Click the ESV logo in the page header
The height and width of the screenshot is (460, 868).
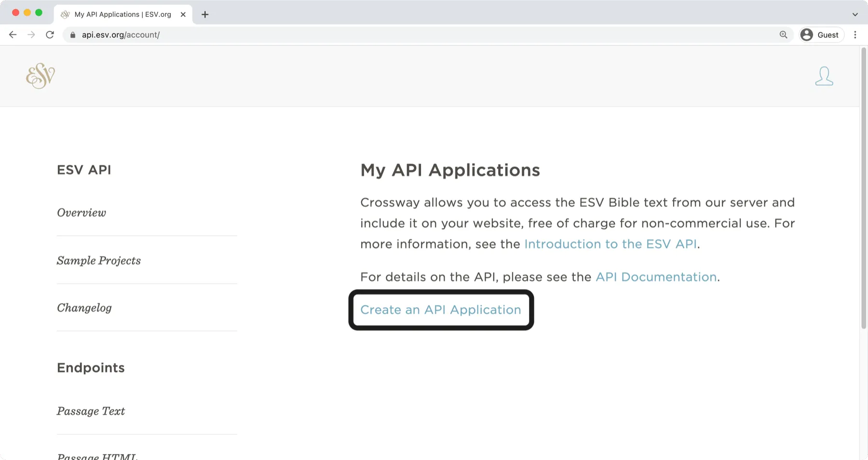pyautogui.click(x=40, y=76)
